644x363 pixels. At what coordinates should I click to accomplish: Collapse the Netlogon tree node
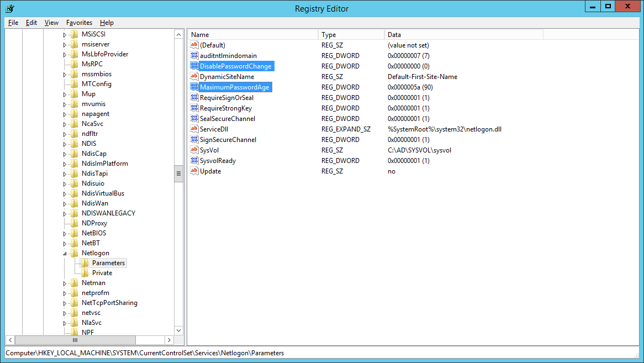point(65,254)
